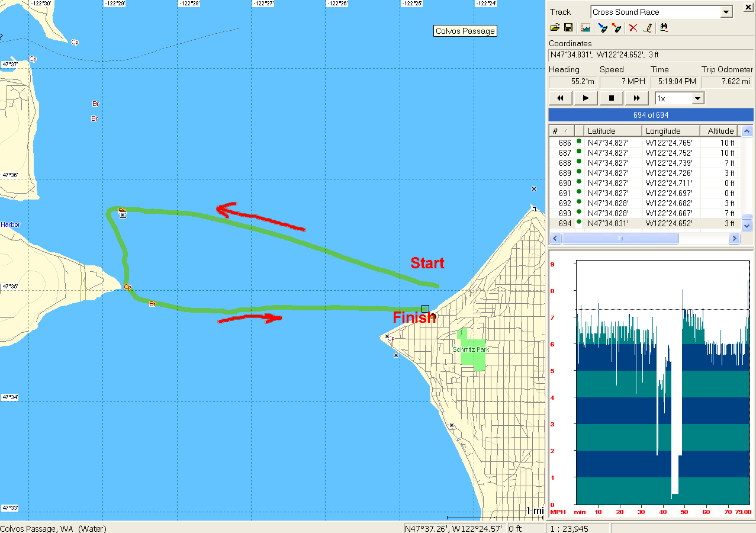Click the find track binoculars icon
The width and height of the screenshot is (756, 533).
664,28
